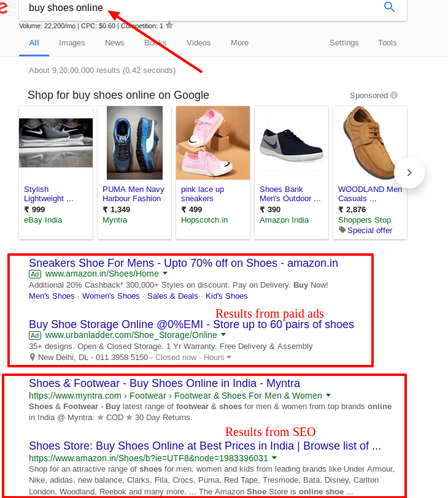Open the More menu
448x498 pixels.
point(239,42)
